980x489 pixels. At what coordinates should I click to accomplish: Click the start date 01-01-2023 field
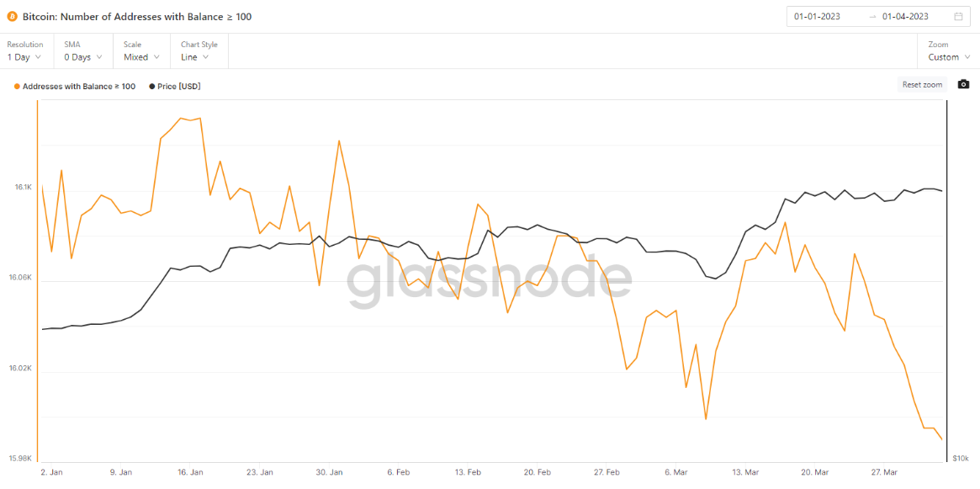pyautogui.click(x=818, y=17)
